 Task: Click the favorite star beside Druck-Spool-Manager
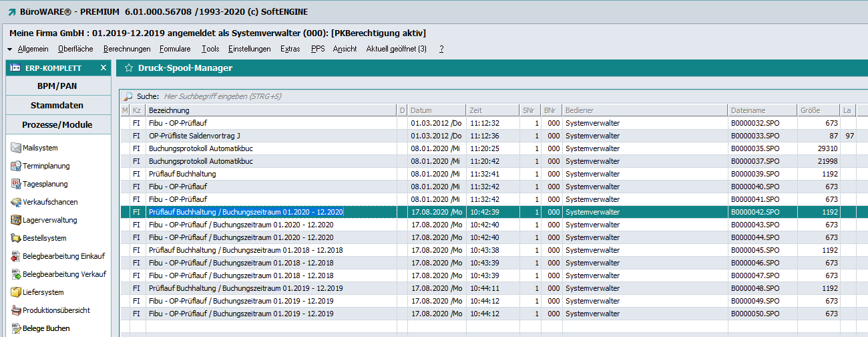tap(128, 68)
